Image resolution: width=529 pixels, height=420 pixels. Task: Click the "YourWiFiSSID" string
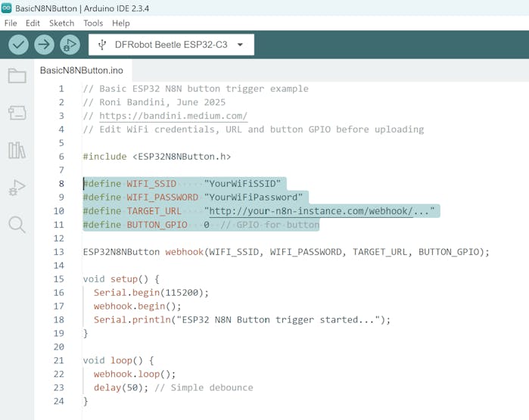click(x=242, y=184)
